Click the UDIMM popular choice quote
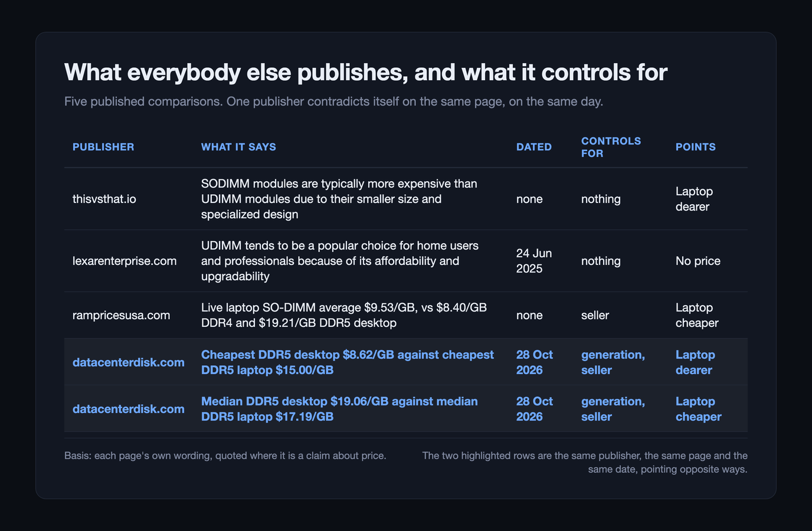 [x=340, y=261]
